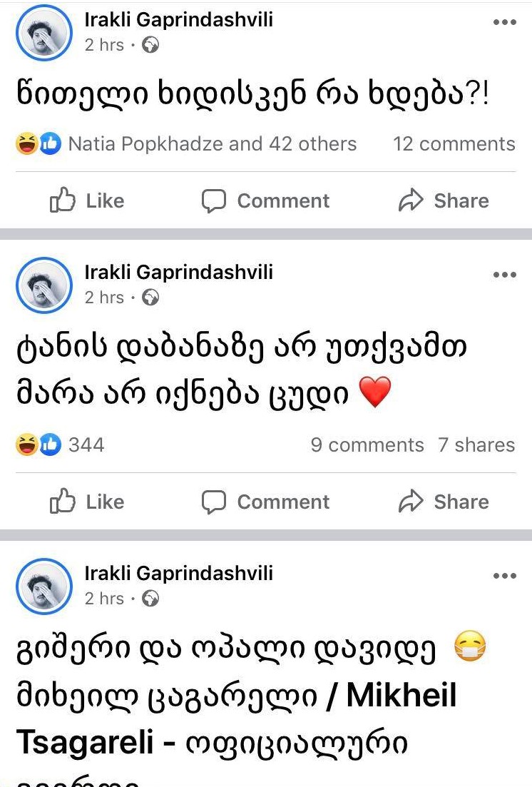The height and width of the screenshot is (787, 532).
Task: Share the post that has 7 shares
Action: click(x=444, y=502)
